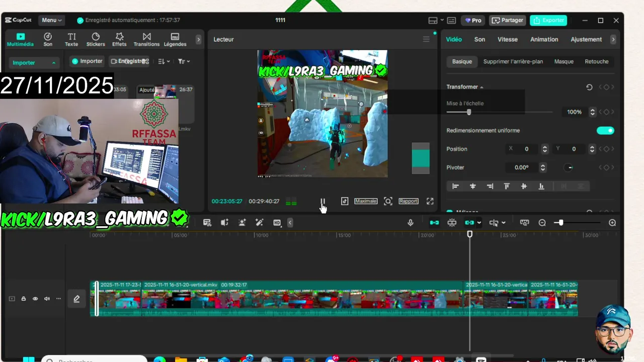Align clip to right edge
The image size is (644, 362).
[490, 186]
